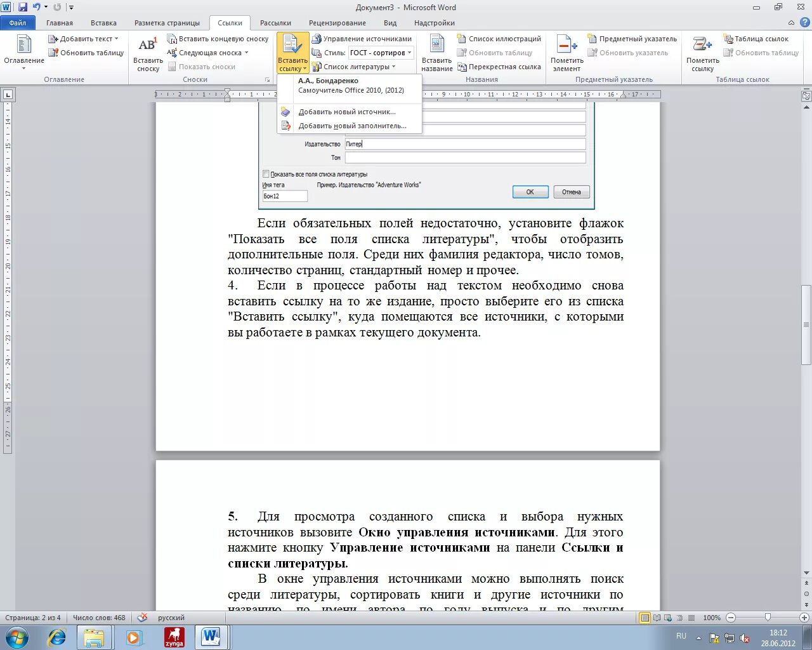Select the Бондаренко Самоучитель Office 2010 source
The width and height of the screenshot is (812, 650).
(x=350, y=86)
